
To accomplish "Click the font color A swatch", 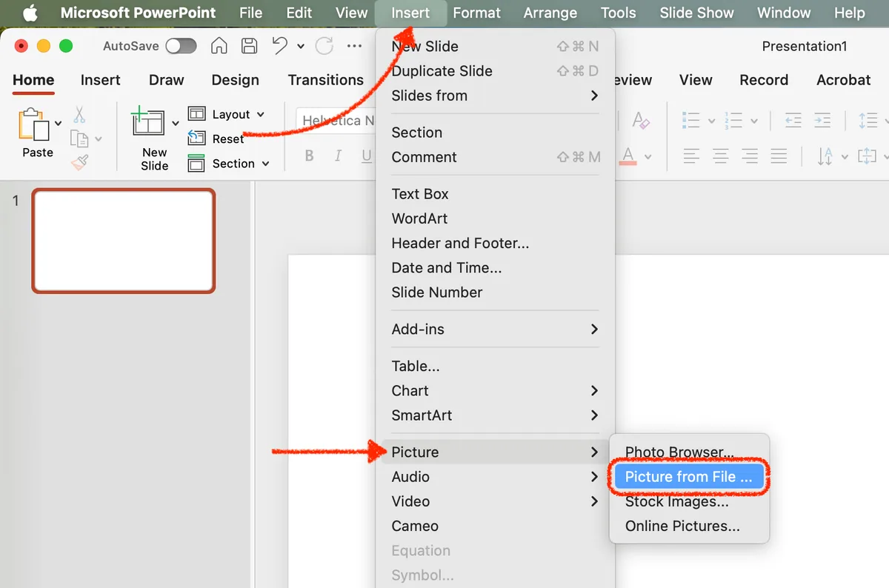I will 628,156.
